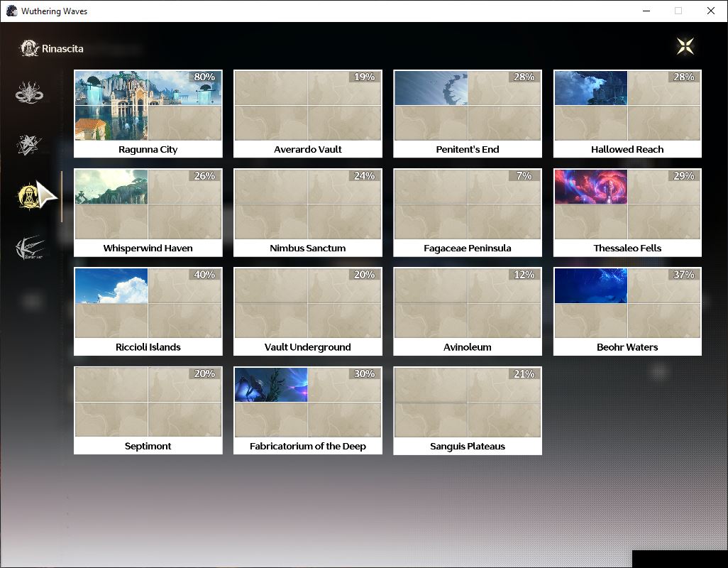The width and height of the screenshot is (728, 568).
Task: Choose the Whisperwind Haven card
Action: click(148, 213)
